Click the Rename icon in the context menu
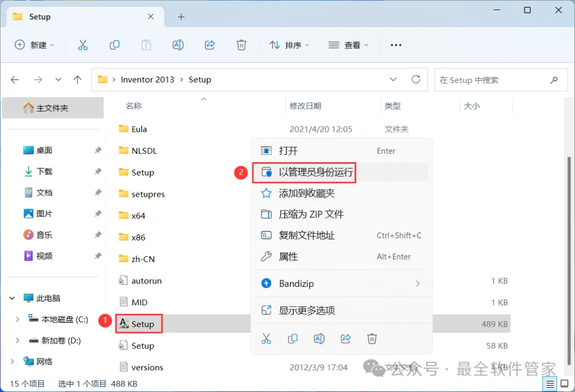 click(x=319, y=338)
